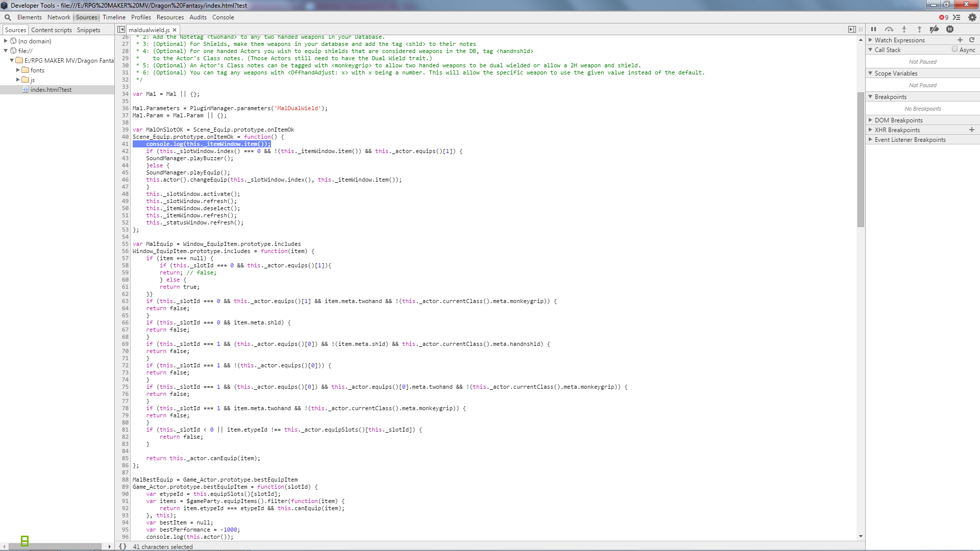The height and width of the screenshot is (551, 980).
Task: Select the Snippets navigator tab
Action: [88, 30]
